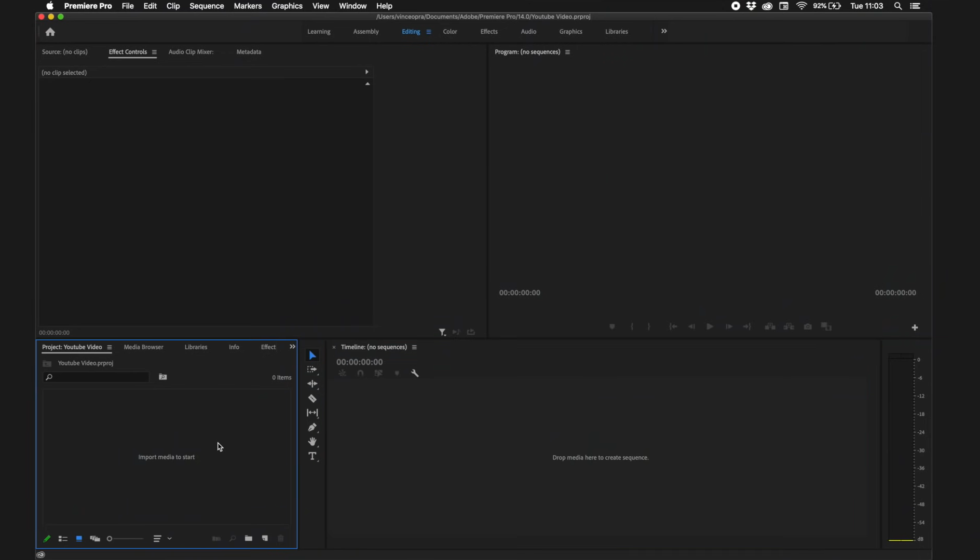The image size is (980, 560).
Task: Select the Hand tool
Action: pos(312,442)
